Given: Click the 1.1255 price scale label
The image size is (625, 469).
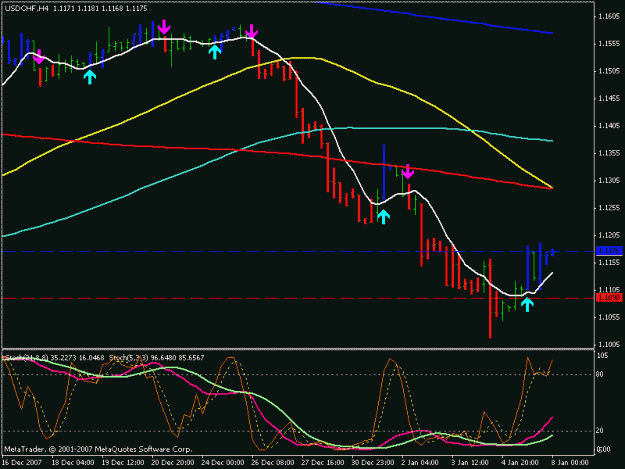Looking at the screenshot, I should tap(609, 208).
